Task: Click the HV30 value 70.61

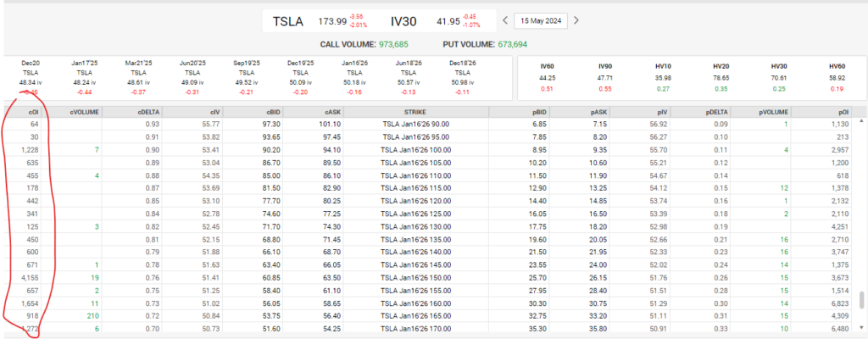Action: [779, 77]
